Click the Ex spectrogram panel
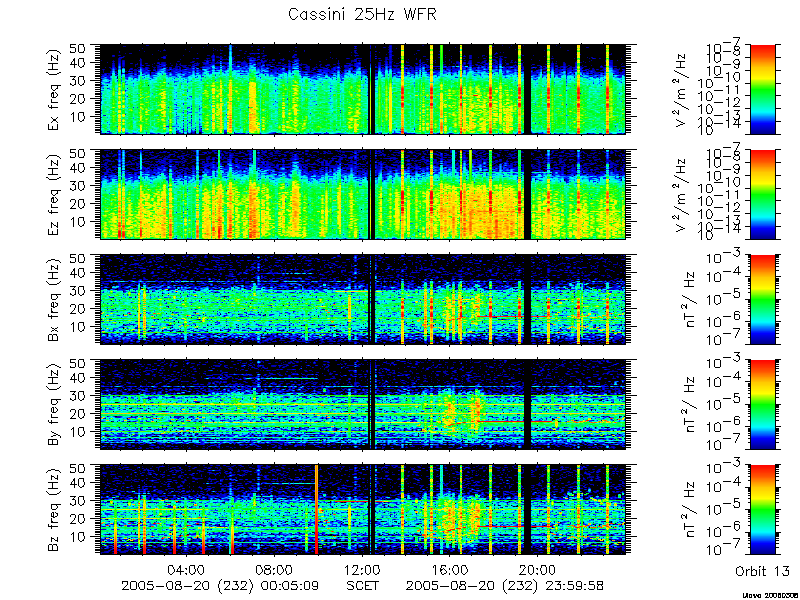 (x=363, y=89)
